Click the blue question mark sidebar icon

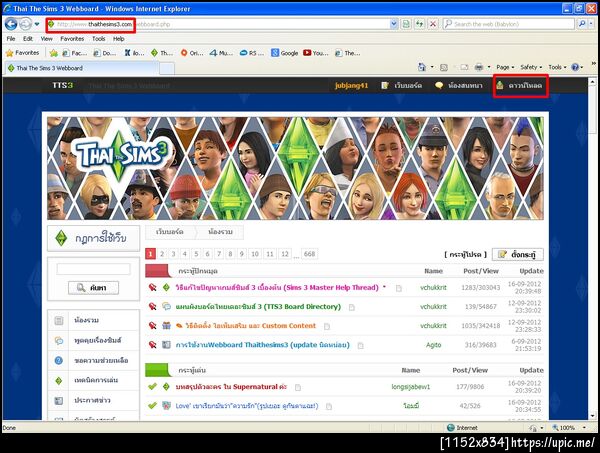click(x=59, y=360)
